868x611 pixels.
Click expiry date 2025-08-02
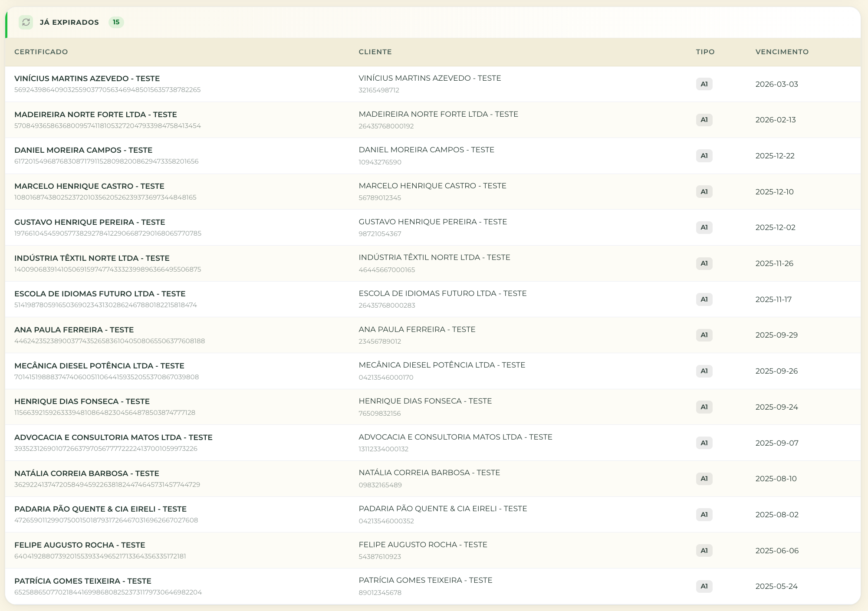[777, 515]
